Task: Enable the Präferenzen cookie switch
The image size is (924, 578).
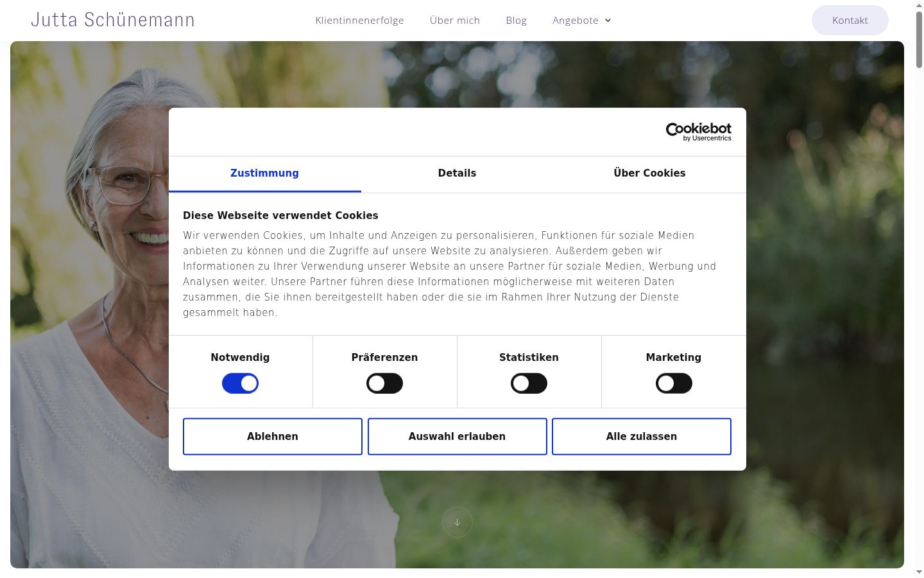Action: pyautogui.click(x=384, y=383)
